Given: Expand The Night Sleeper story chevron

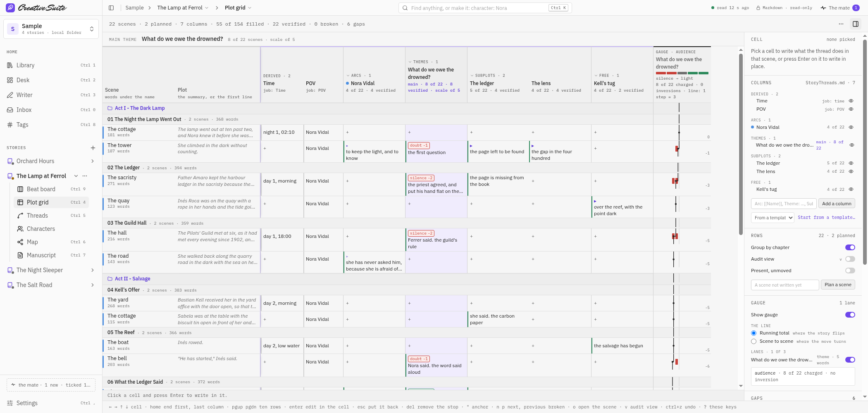Looking at the screenshot, I should pos(92,270).
